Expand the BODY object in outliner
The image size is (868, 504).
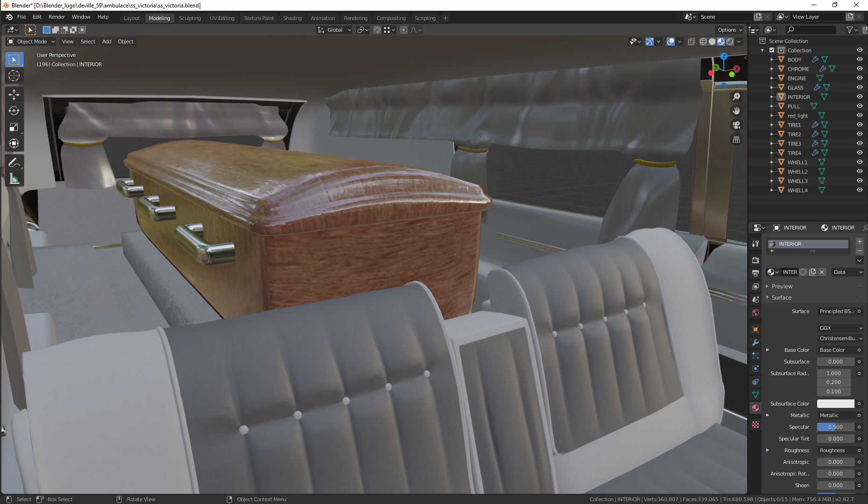[771, 60]
